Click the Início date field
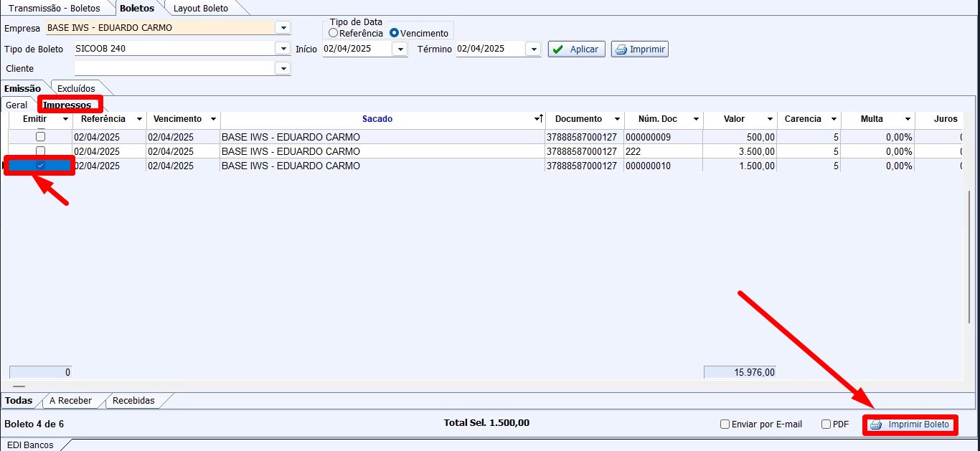Viewport: 980px width, 451px height. (x=357, y=49)
